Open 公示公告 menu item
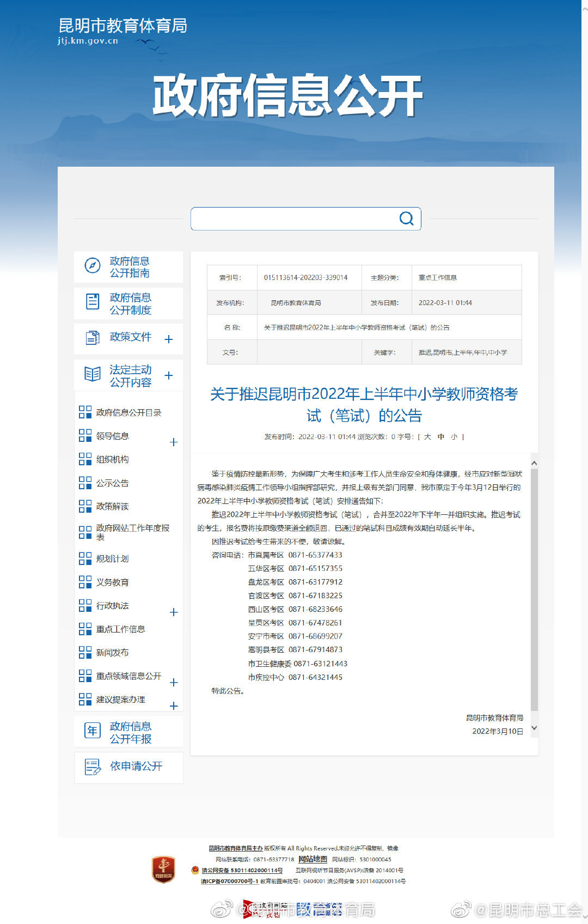Image resolution: width=588 pixels, height=924 pixels. tap(113, 483)
